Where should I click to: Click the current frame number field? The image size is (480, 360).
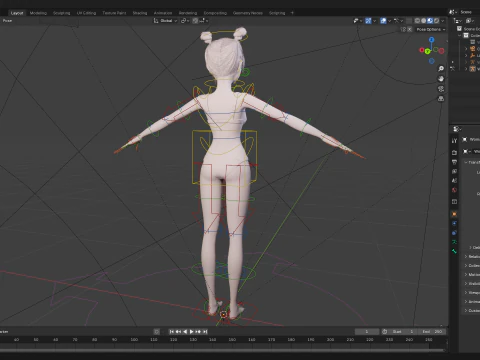point(367,332)
